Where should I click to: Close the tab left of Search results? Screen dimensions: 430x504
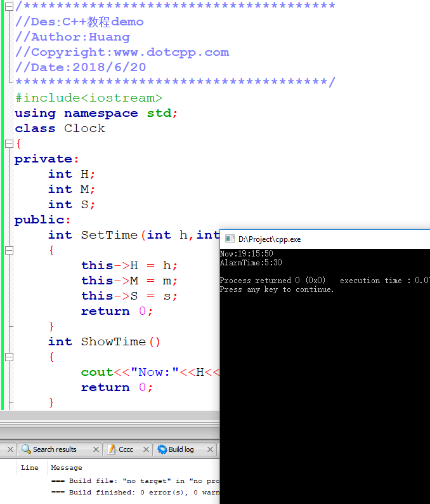point(10,449)
